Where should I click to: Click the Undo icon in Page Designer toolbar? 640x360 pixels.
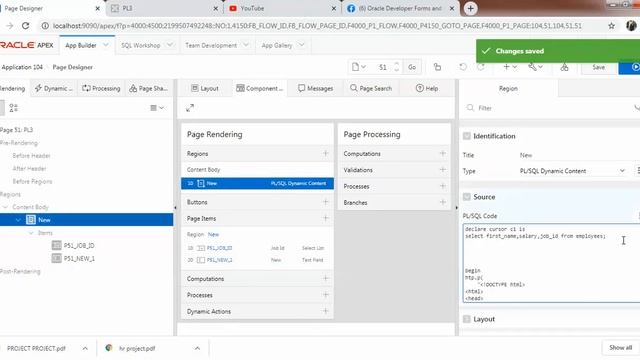pyautogui.click(x=462, y=67)
